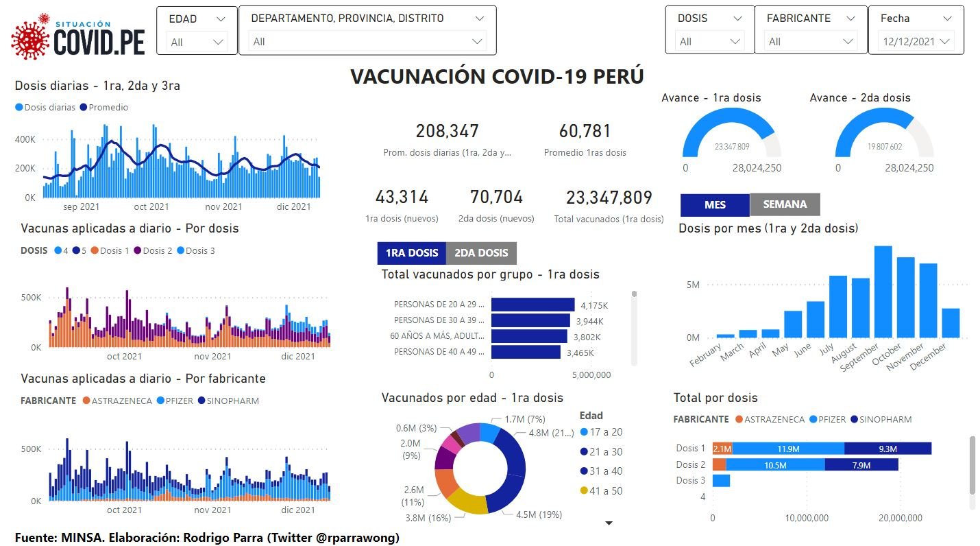Toggle the SEMANA view button
980x546 pixels.
[x=785, y=204]
